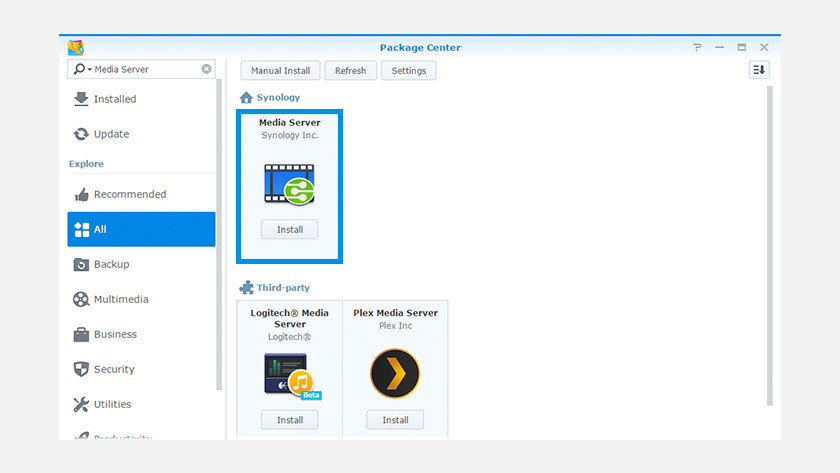The width and height of the screenshot is (840, 473).
Task: Click the Third-party section heading
Action: 283,288
